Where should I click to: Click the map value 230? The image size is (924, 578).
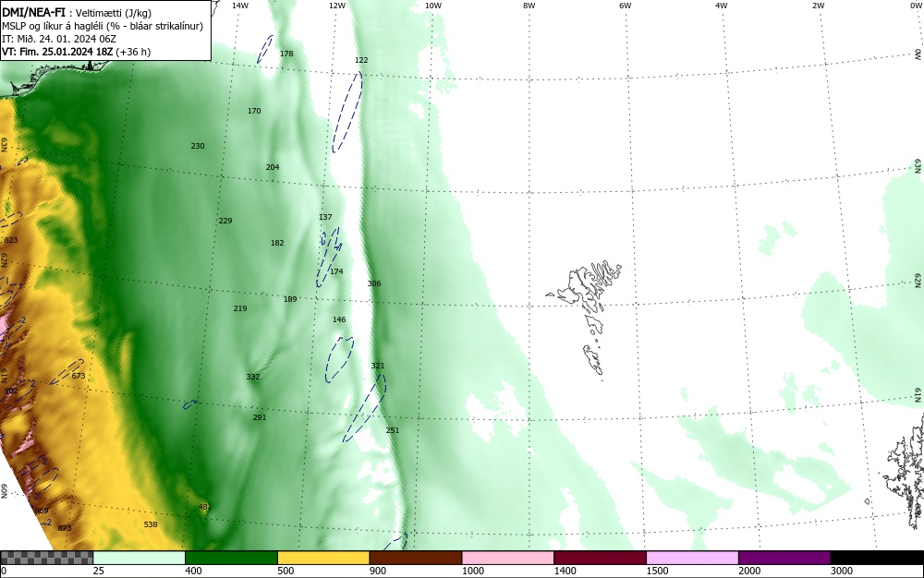pyautogui.click(x=198, y=146)
